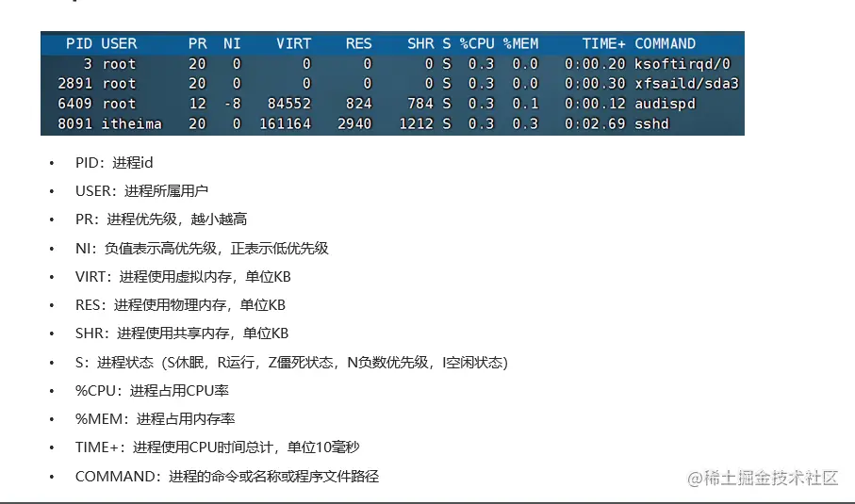Viewport: 855px width, 504px height.
Task: Click TIME+ value 0:02.69
Action: point(595,123)
